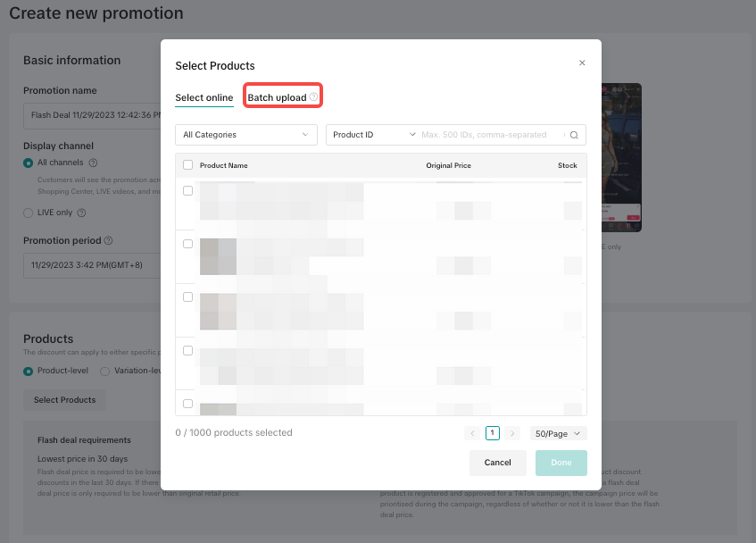Switch to the Select online tab
The width and height of the screenshot is (756, 543).
click(x=204, y=97)
